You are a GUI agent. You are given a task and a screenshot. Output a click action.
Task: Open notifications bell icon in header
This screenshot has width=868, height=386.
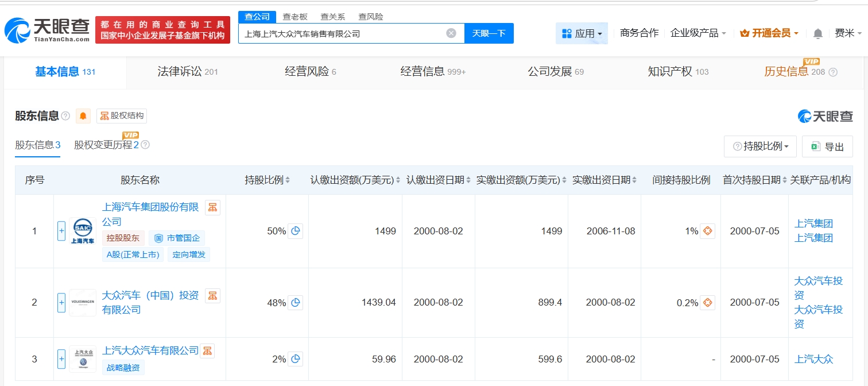(818, 33)
